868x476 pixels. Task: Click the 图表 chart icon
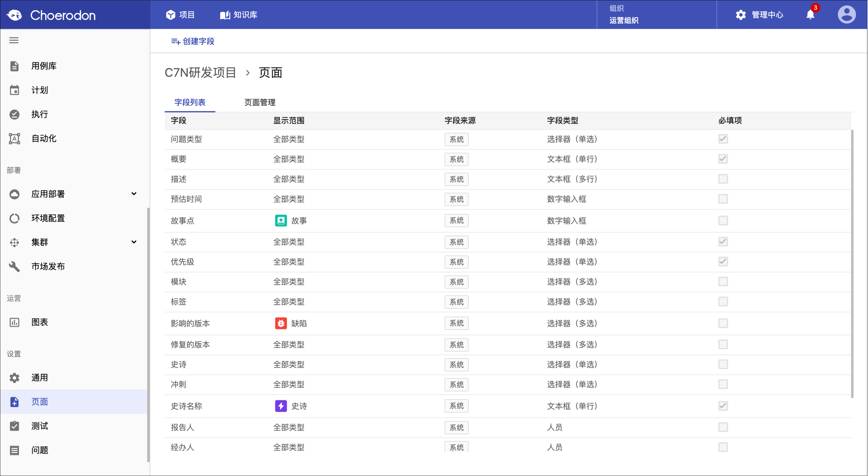coord(14,322)
